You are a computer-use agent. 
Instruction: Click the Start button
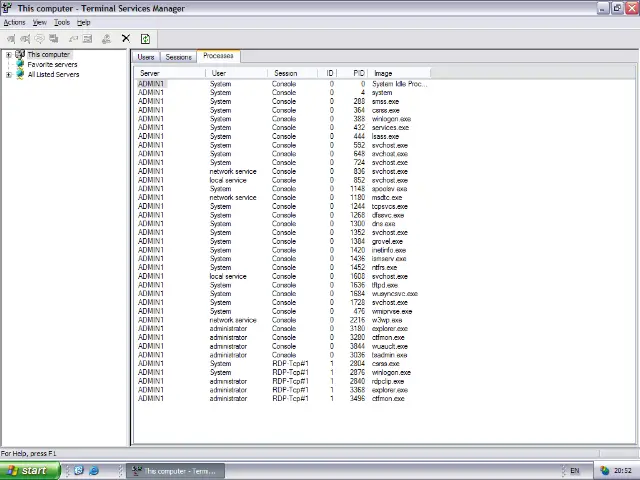[x=30, y=470]
